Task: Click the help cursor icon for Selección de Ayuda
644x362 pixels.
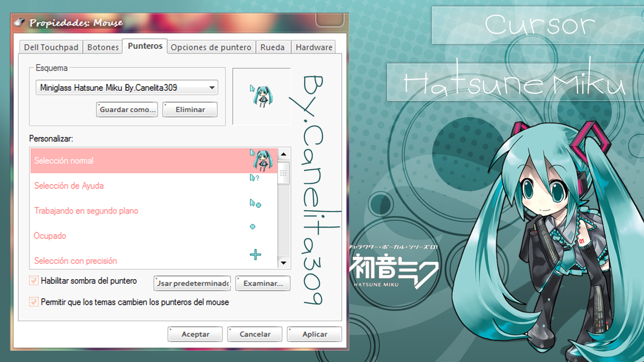Action: click(x=255, y=178)
